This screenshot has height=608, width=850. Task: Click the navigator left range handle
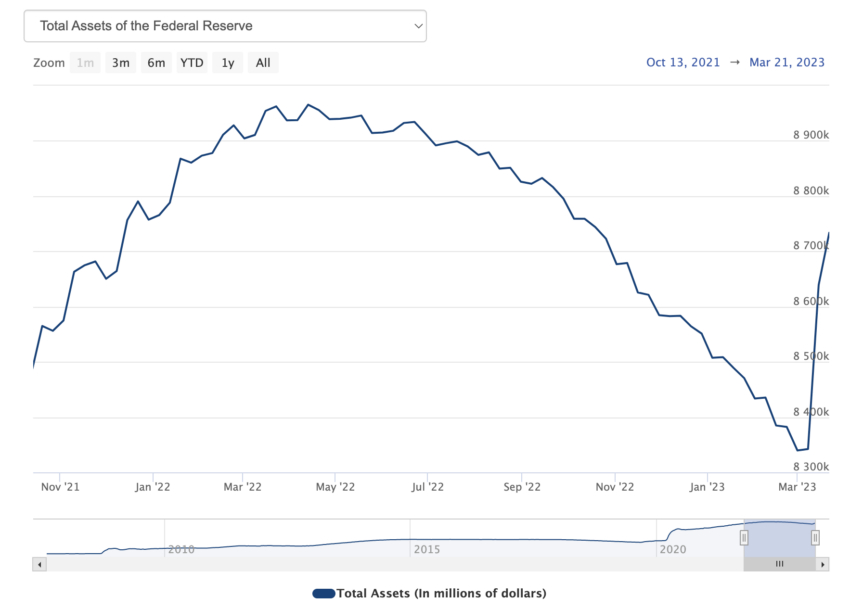[x=744, y=538]
